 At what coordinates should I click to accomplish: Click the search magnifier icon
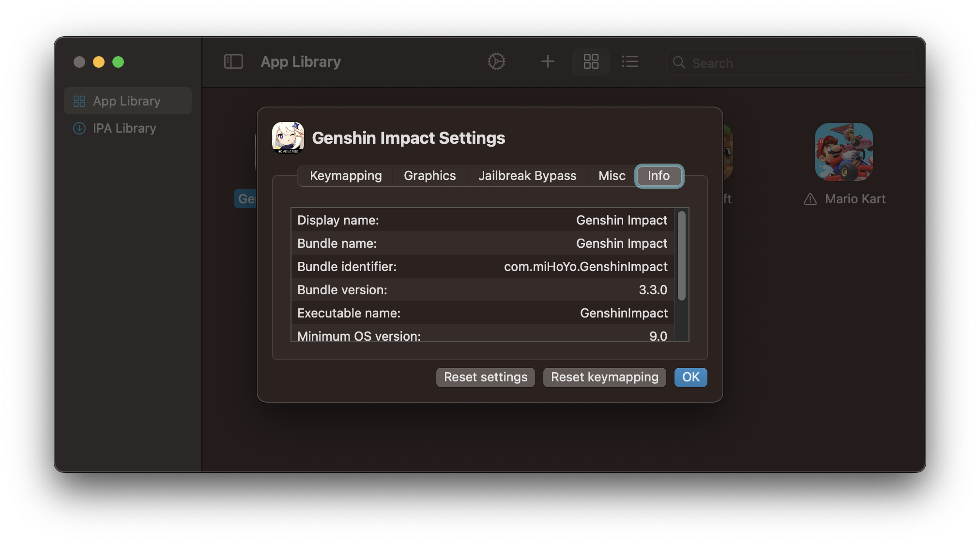678,62
